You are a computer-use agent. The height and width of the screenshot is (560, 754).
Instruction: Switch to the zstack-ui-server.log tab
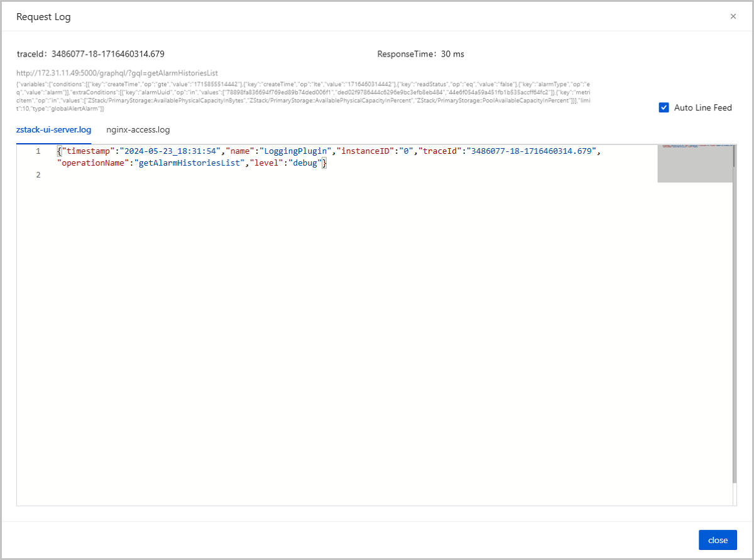click(x=53, y=130)
